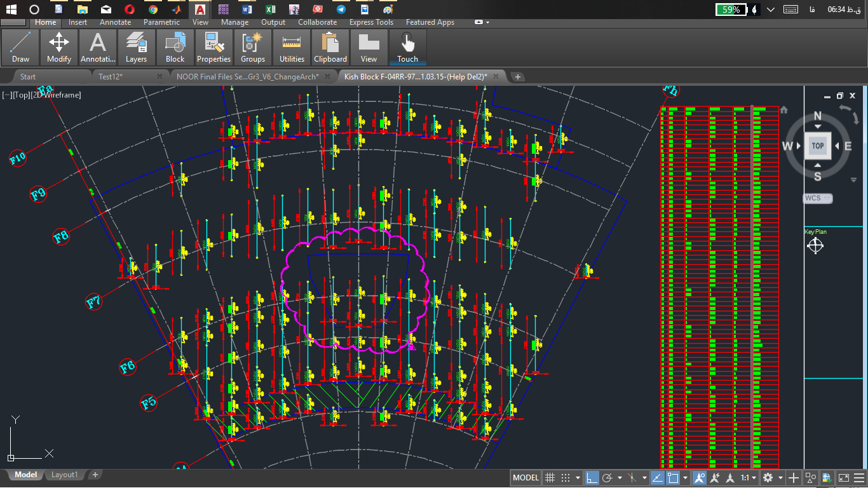
Task: Toggle drawing grid display in status bar
Action: point(550,478)
